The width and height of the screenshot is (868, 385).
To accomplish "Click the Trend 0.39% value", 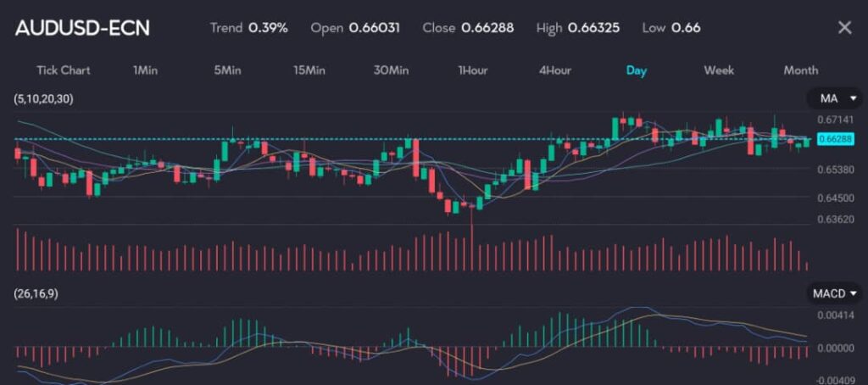I will (x=268, y=28).
